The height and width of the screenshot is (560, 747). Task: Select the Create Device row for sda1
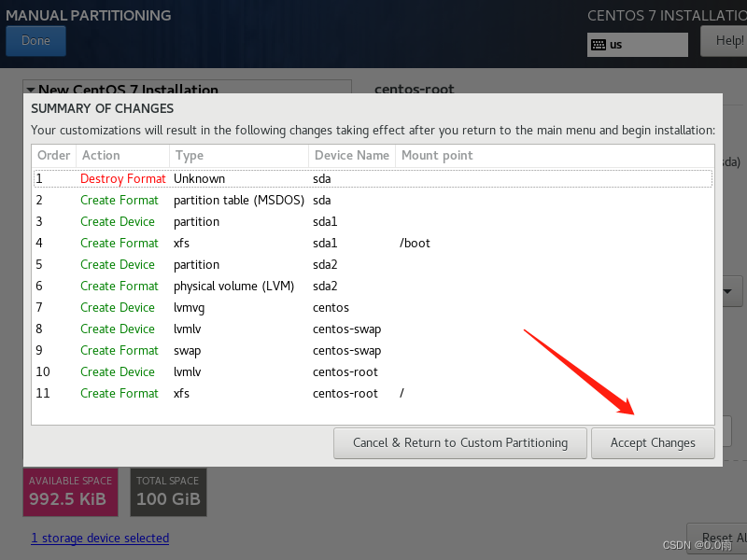pyautogui.click(x=373, y=221)
